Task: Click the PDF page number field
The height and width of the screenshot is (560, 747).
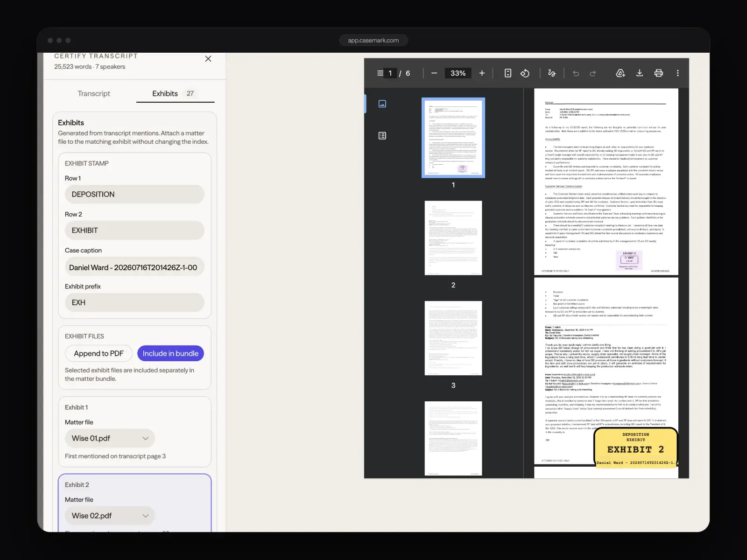Action: pos(390,73)
